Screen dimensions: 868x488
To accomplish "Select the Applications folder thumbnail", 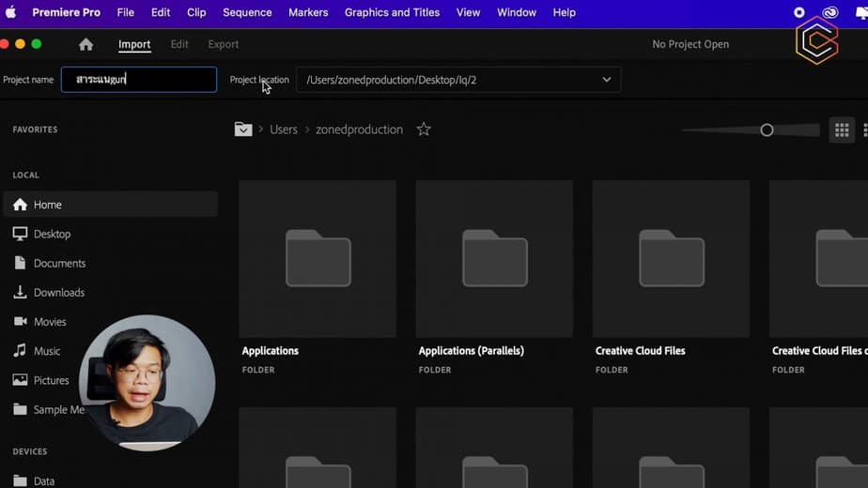I will coord(318,259).
